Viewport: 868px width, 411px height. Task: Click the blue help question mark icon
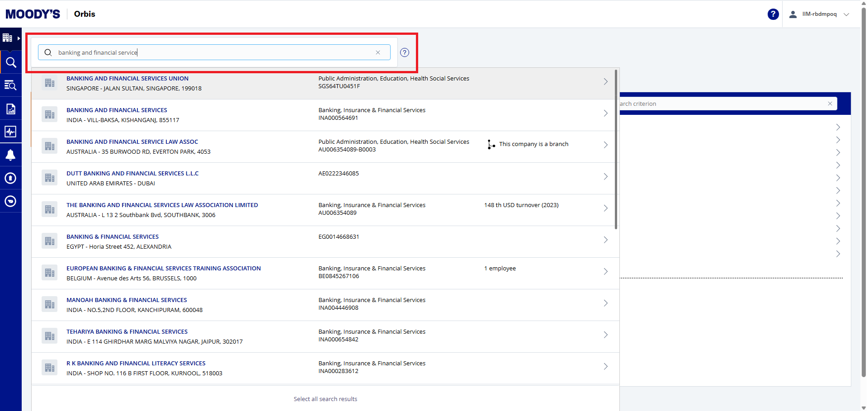(773, 14)
